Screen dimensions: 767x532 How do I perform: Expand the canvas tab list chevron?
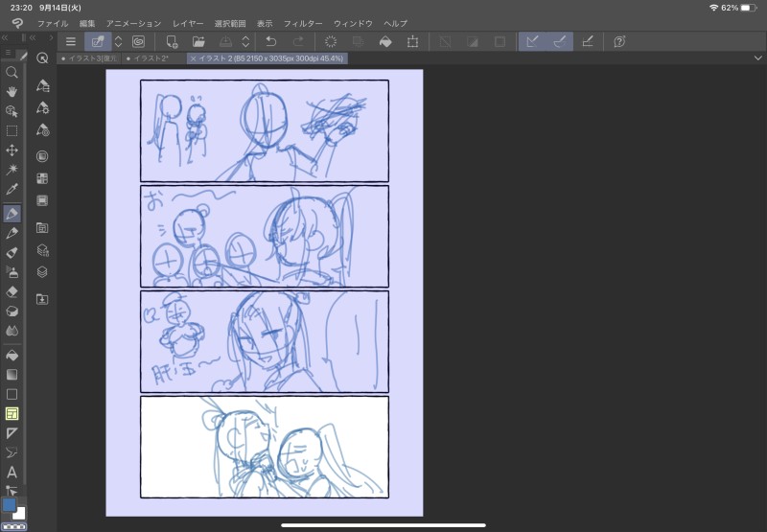pos(757,58)
